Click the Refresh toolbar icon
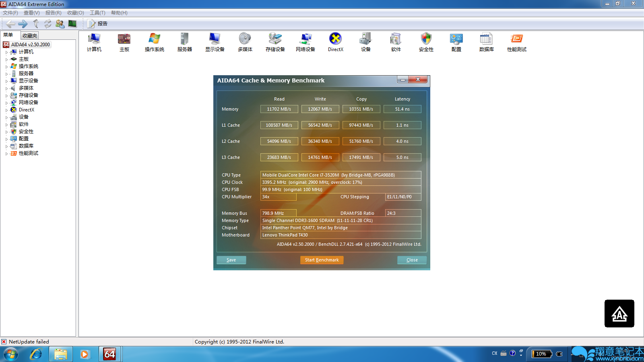 48,24
